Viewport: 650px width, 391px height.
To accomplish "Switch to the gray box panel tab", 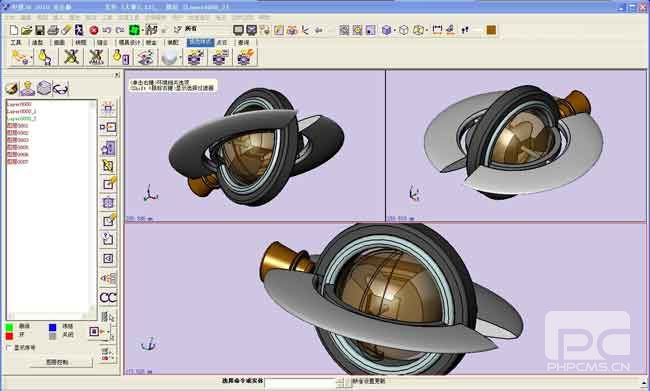I will coord(44,88).
